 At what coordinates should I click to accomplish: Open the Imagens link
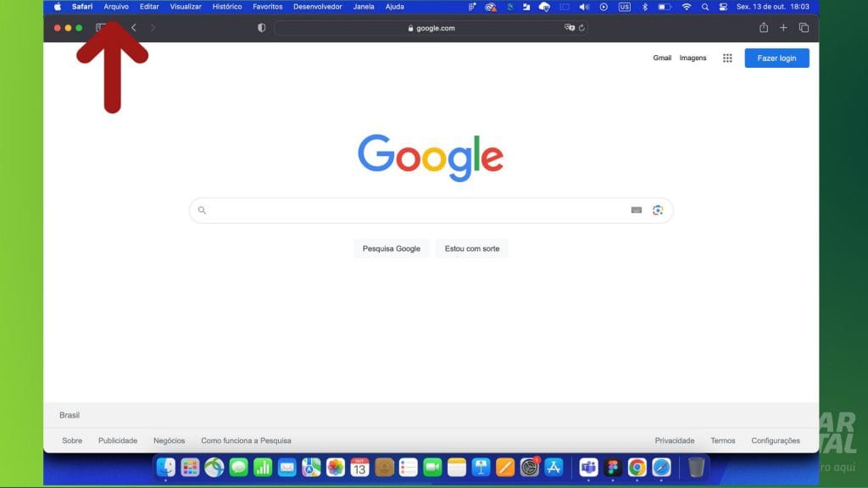(693, 58)
